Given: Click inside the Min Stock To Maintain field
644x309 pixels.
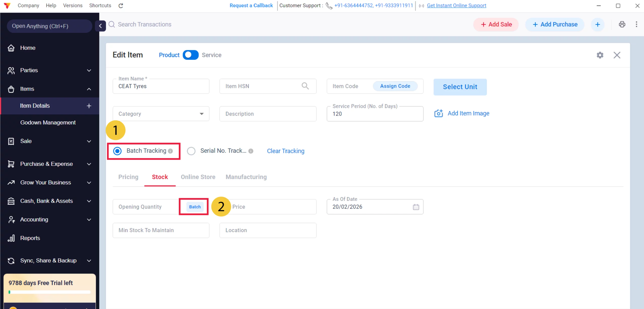Looking at the screenshot, I should coord(161,230).
